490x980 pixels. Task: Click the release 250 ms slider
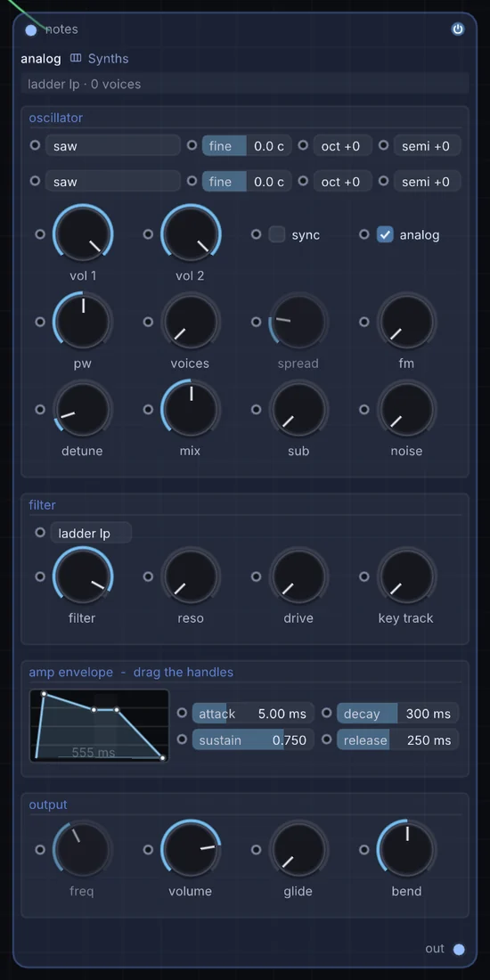point(398,739)
